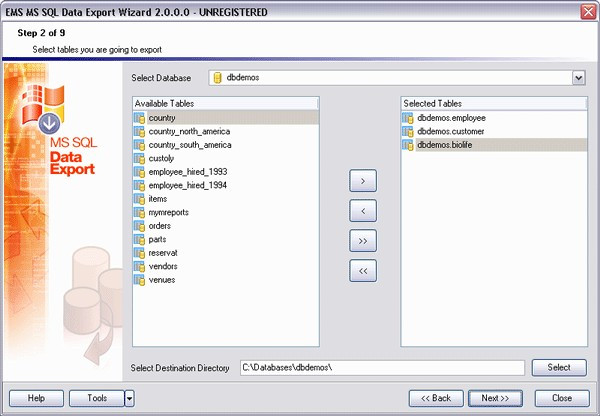600x416 pixels.
Task: Click the table icon beside employee_hired_1993
Action: point(140,172)
